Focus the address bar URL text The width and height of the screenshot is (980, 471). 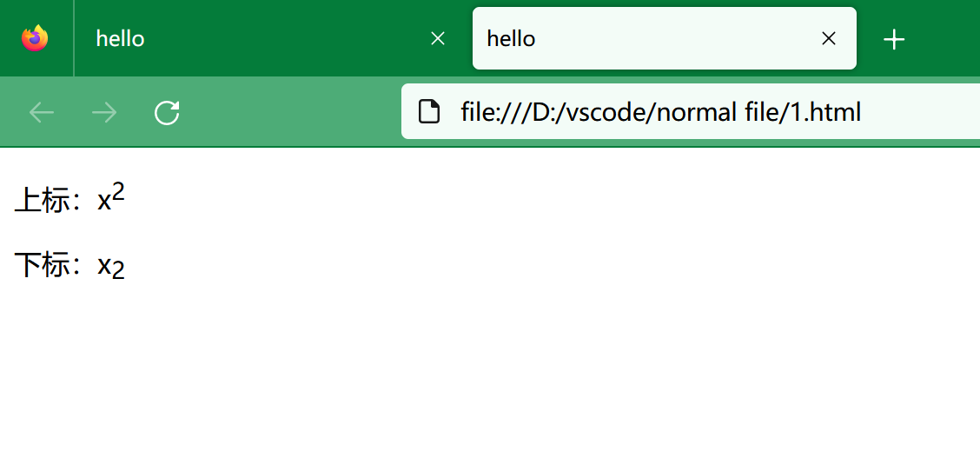[660, 112]
